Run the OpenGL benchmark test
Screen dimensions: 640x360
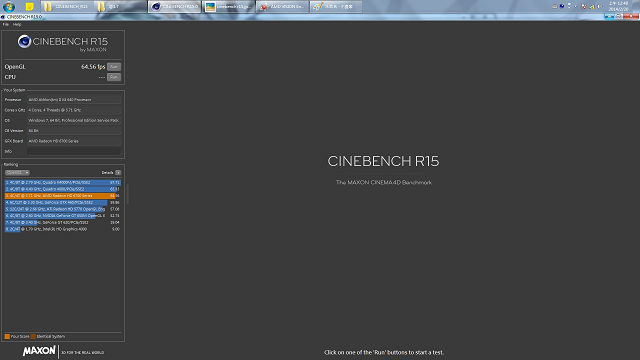click(114, 67)
